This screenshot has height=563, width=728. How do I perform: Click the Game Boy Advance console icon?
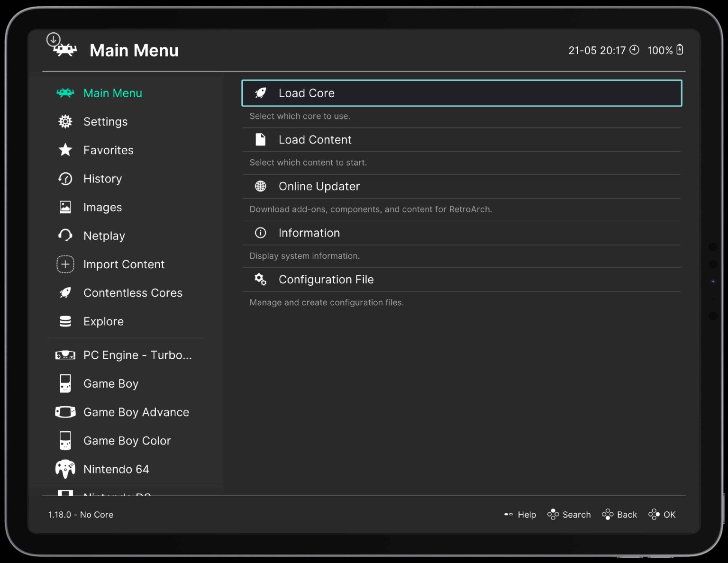coord(65,412)
